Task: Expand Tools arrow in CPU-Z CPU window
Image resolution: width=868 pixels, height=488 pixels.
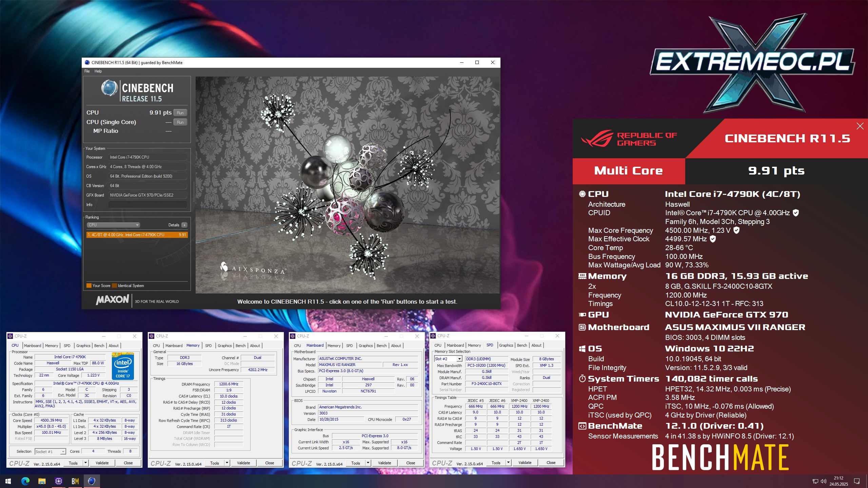Action: pyautogui.click(x=85, y=463)
